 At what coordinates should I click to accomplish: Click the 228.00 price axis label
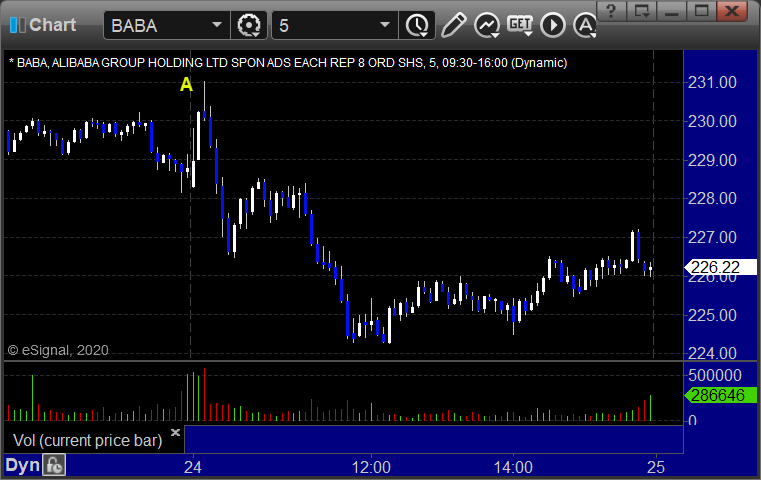click(x=712, y=198)
